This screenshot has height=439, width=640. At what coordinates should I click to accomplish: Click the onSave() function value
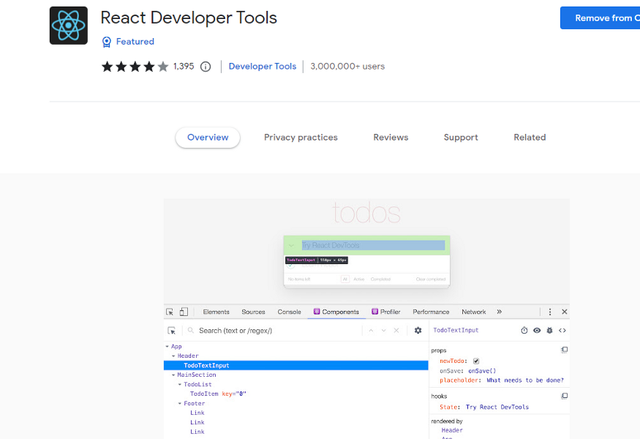[x=482, y=371]
